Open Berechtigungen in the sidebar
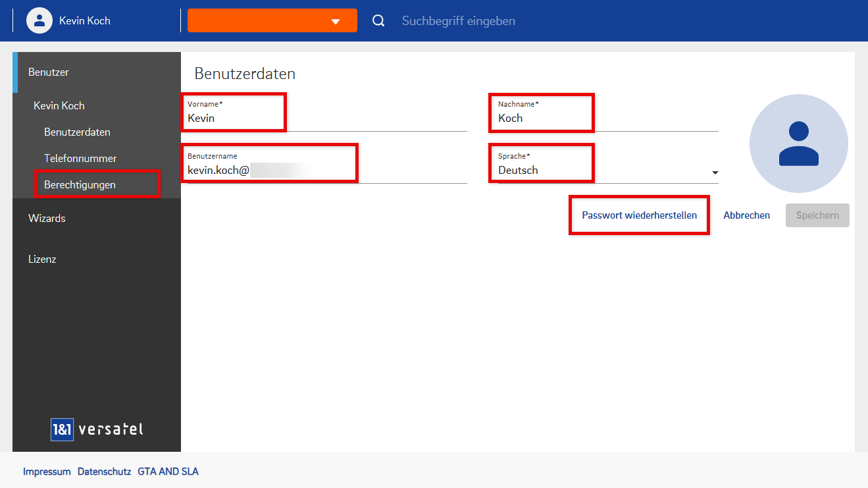The image size is (868, 488). (x=80, y=185)
